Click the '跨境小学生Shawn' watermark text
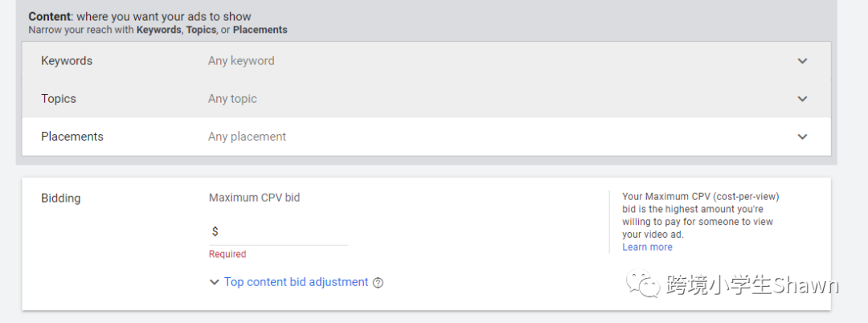This screenshot has height=323, width=868. coord(752,285)
